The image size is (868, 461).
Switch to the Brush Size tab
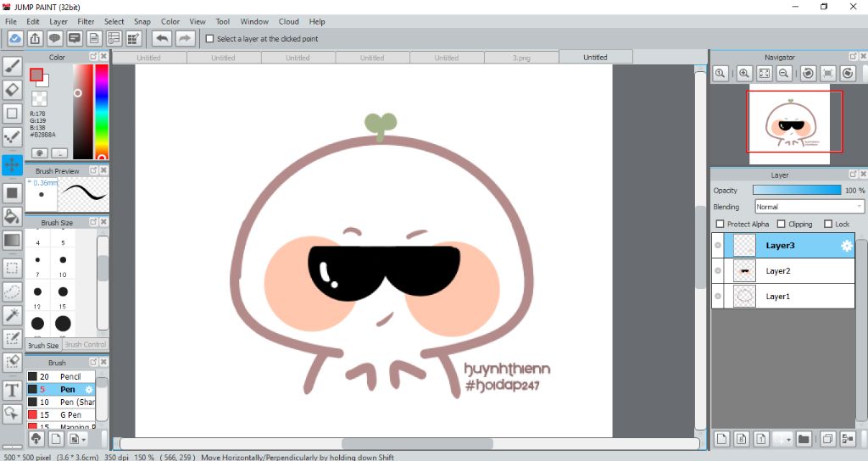pyautogui.click(x=43, y=346)
